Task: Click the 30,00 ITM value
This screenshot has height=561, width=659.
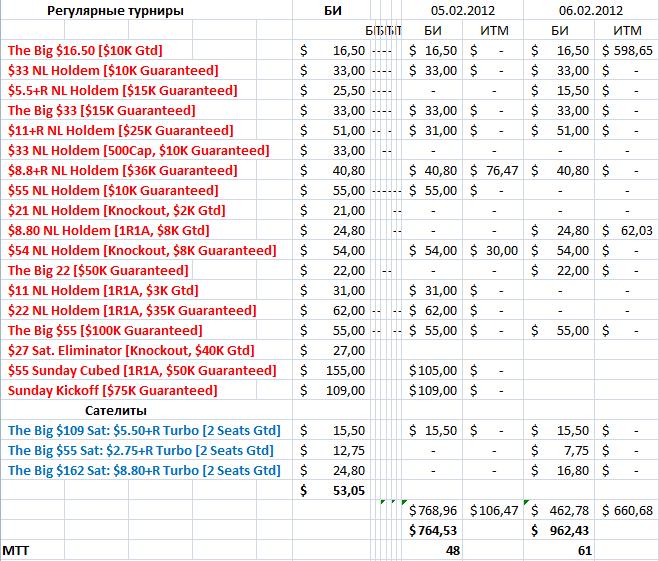Action: coord(494,251)
